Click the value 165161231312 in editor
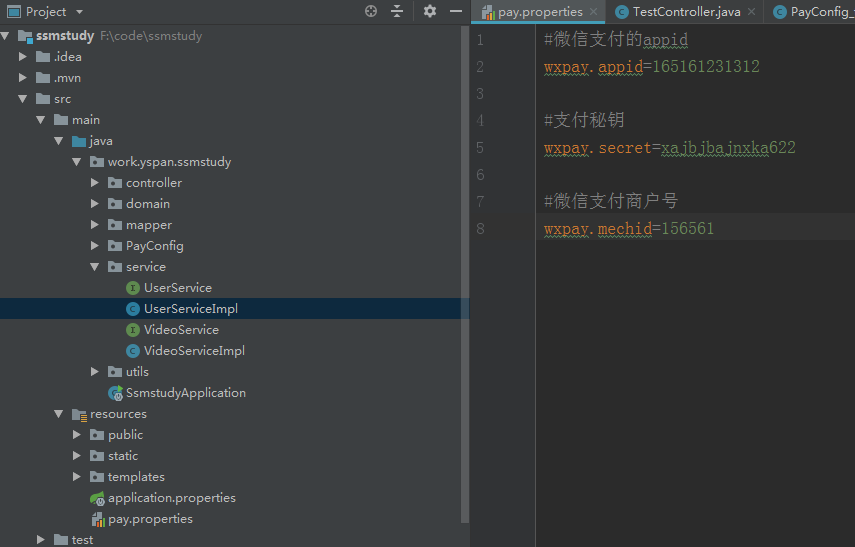This screenshot has height=547, width=855. point(706,67)
